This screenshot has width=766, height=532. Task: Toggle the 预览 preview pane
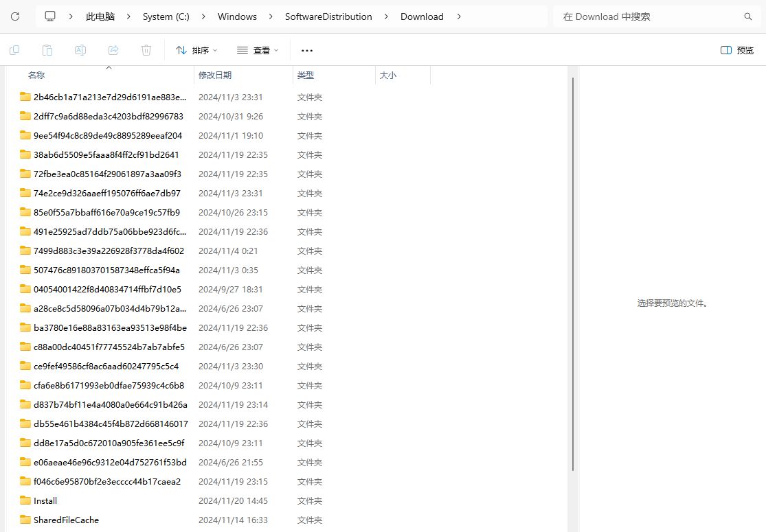point(737,50)
